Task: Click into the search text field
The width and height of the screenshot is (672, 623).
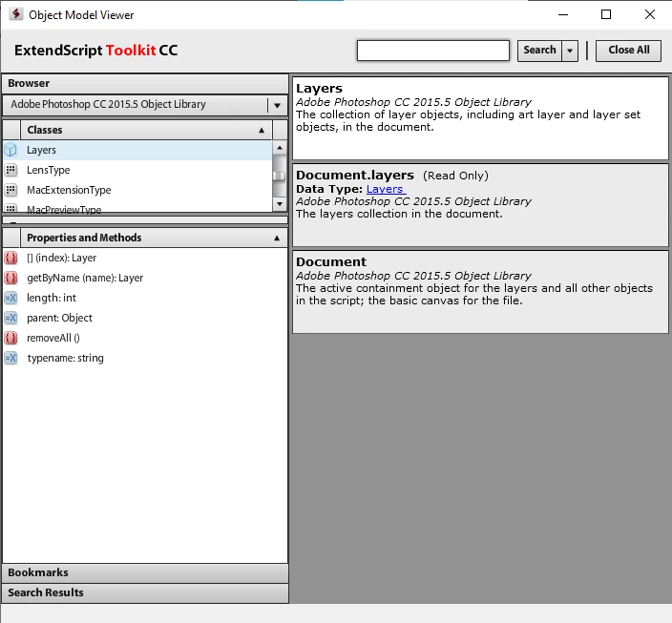Action: (432, 51)
